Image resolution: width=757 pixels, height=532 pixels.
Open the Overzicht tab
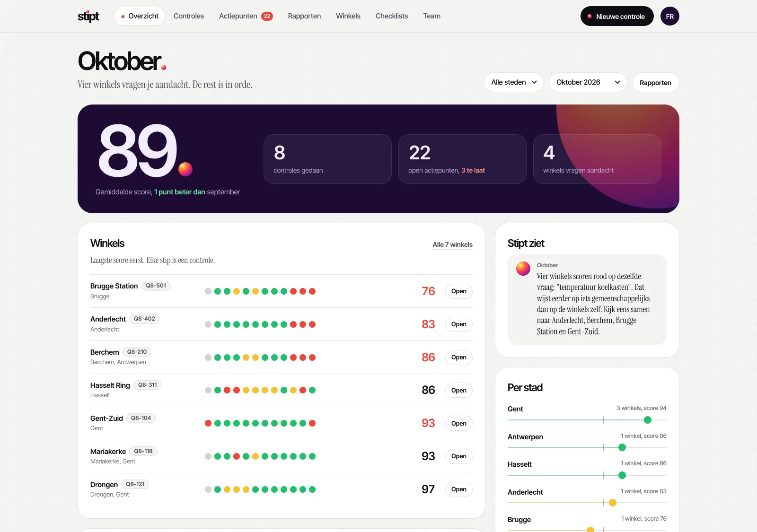(x=140, y=16)
